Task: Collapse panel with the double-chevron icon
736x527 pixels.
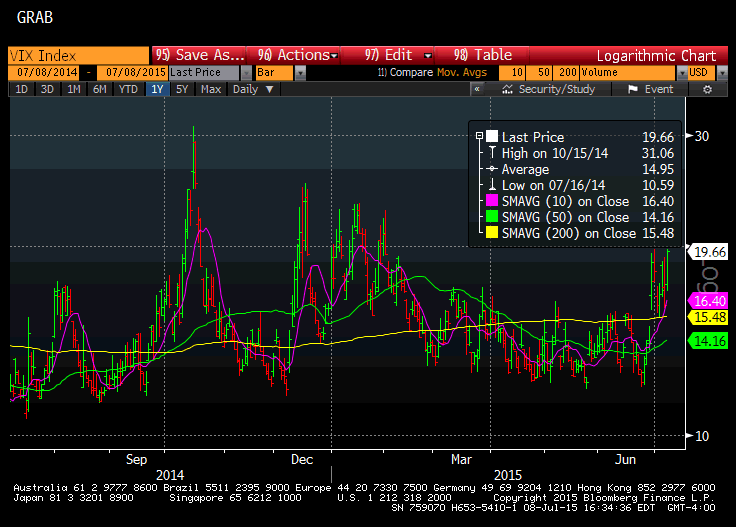Action: (477, 89)
